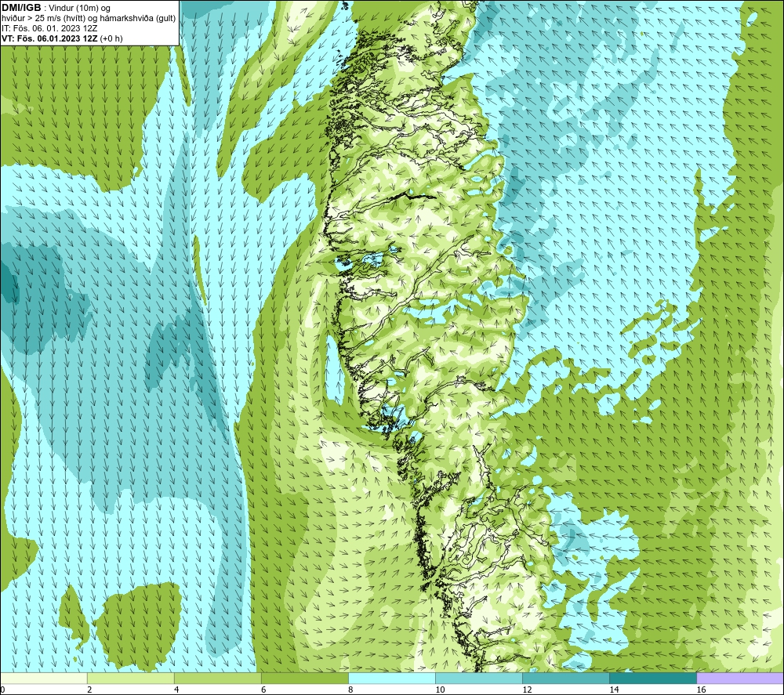
Task: Click the light green 2–4 m/s legend swatch
Action: (130, 678)
